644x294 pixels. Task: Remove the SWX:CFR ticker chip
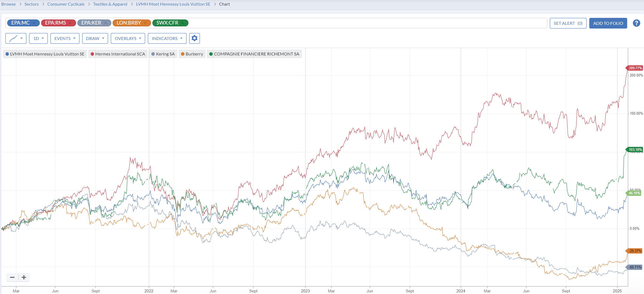183,23
